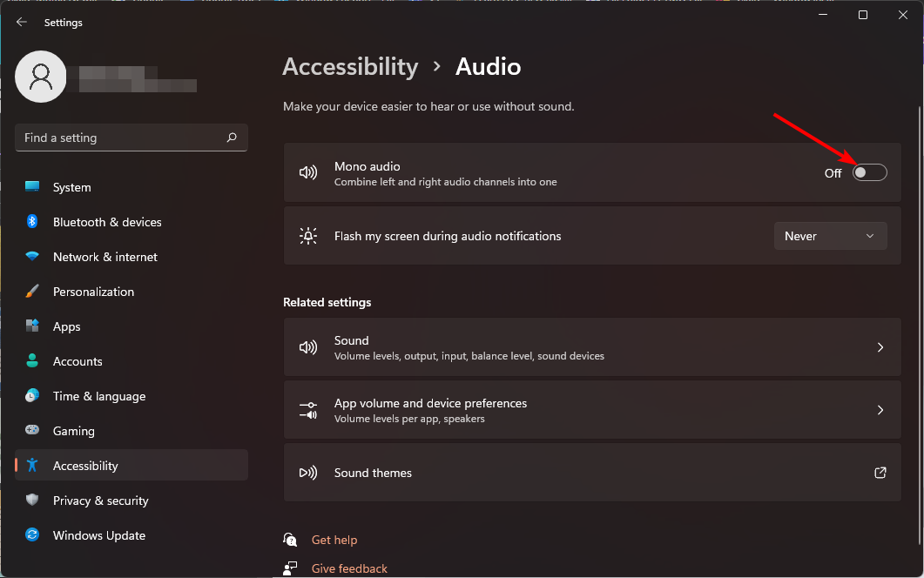Click the Bluetooth & devices icon
The height and width of the screenshot is (578, 924).
coord(32,222)
